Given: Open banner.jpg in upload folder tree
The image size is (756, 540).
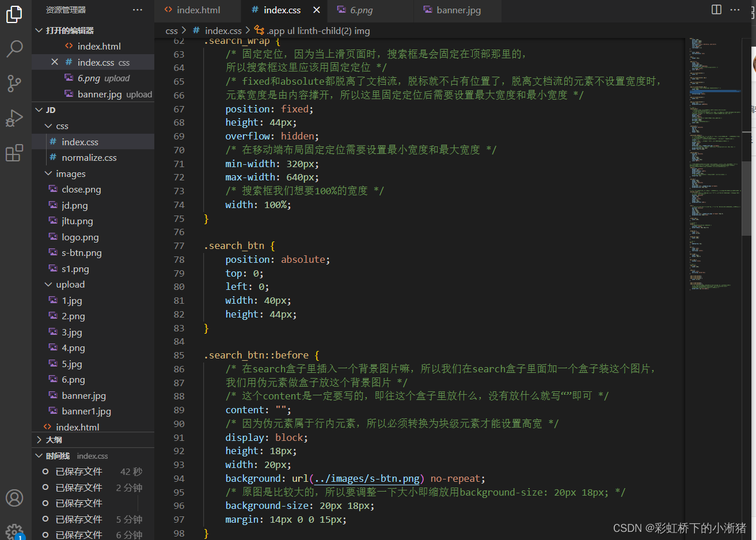Looking at the screenshot, I should (93, 395).
